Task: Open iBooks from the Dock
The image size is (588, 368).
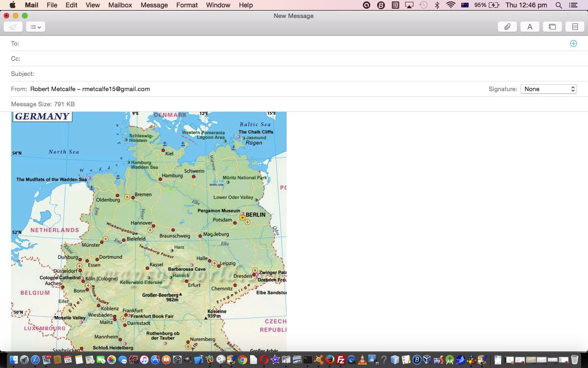Action: coord(166,360)
